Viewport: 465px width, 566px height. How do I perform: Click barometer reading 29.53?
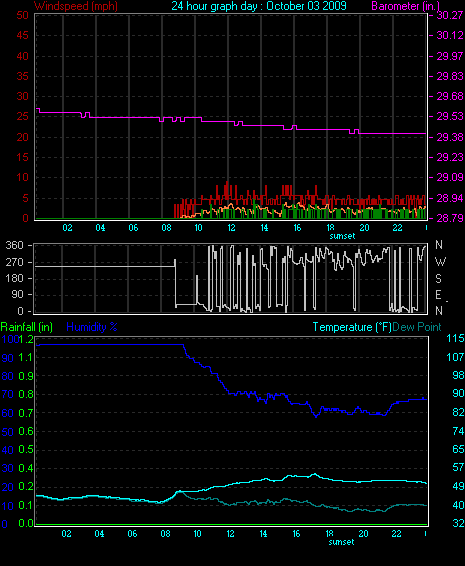point(450,117)
